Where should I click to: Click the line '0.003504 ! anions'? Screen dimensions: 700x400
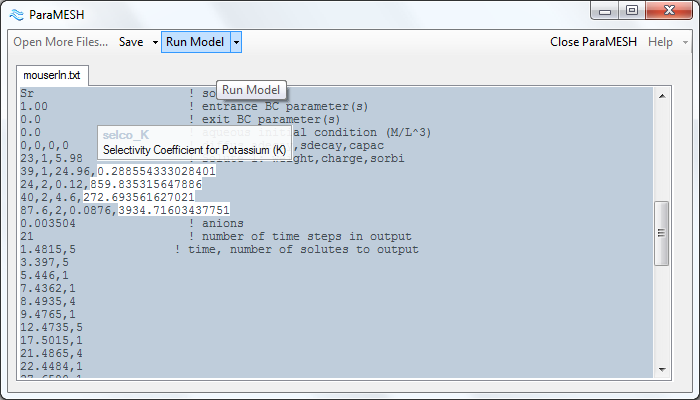132,223
